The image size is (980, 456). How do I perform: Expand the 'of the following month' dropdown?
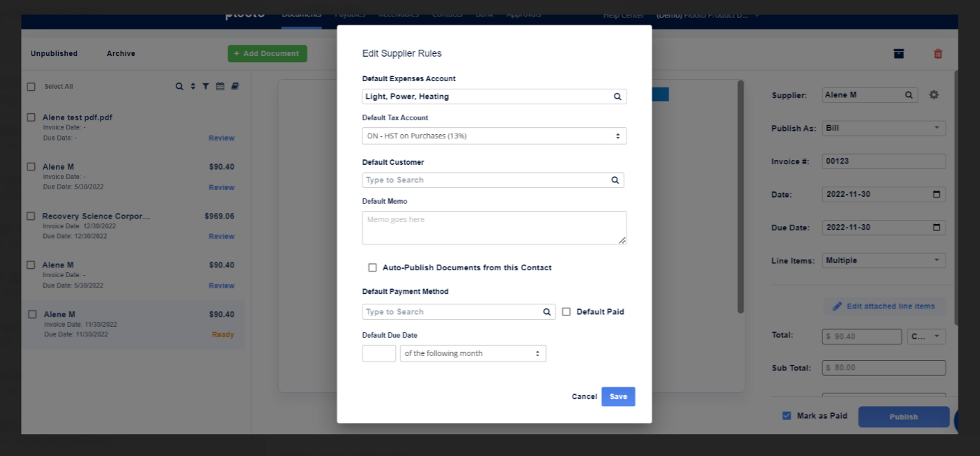tap(473, 354)
